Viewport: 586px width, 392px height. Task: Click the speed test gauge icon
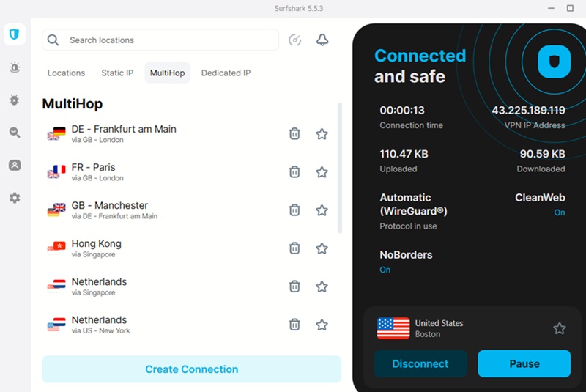tap(295, 40)
